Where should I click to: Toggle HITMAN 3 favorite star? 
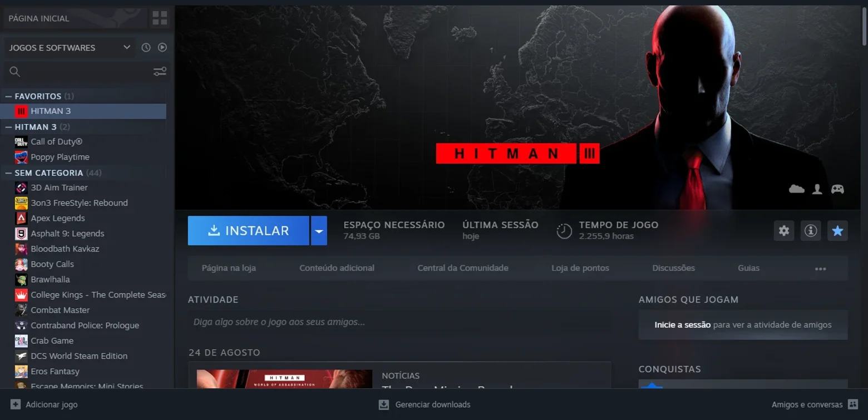pos(837,231)
